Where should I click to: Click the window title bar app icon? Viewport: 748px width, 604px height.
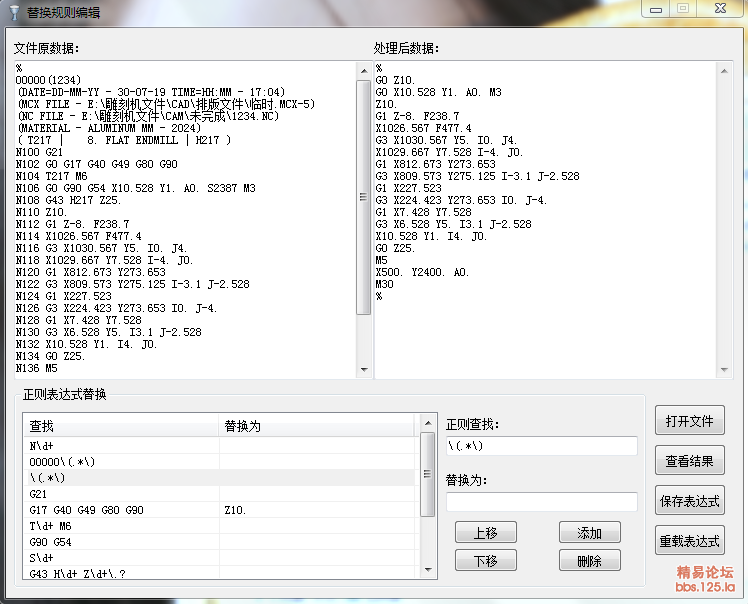pos(15,12)
